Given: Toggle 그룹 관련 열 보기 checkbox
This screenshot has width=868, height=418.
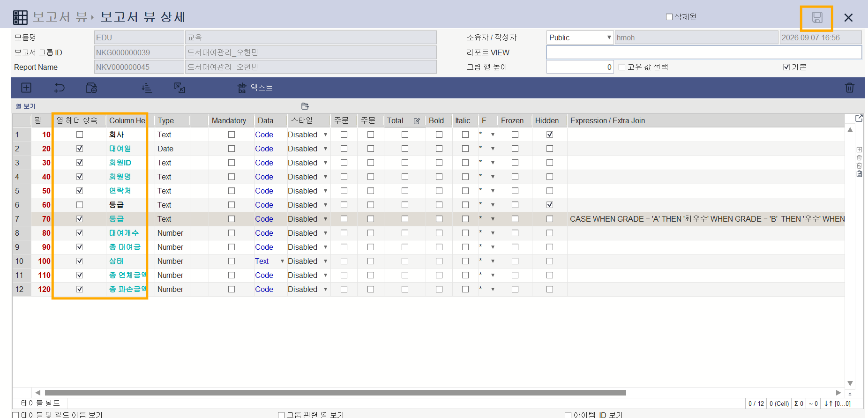Looking at the screenshot, I should click(x=281, y=415).
